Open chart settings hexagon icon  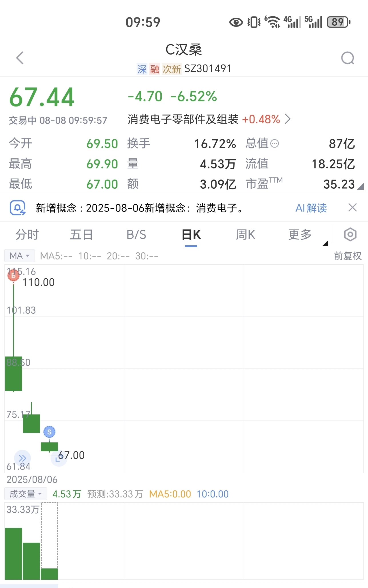coord(350,235)
